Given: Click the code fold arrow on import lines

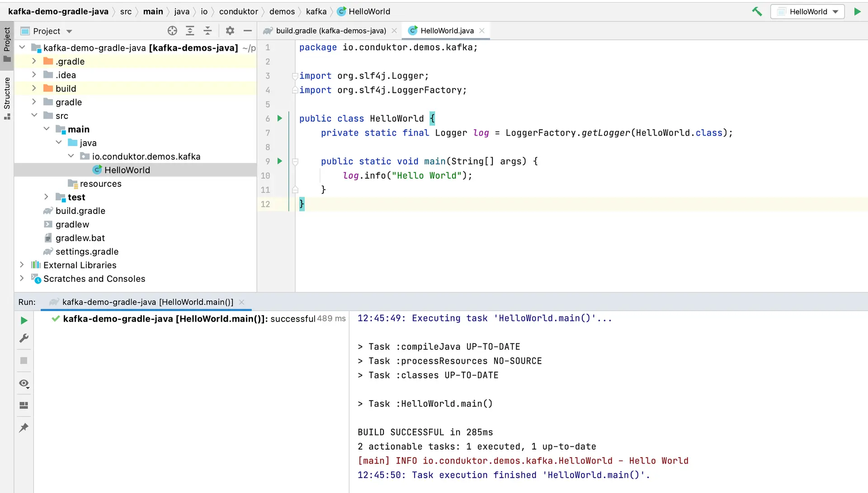Looking at the screenshot, I should (296, 76).
